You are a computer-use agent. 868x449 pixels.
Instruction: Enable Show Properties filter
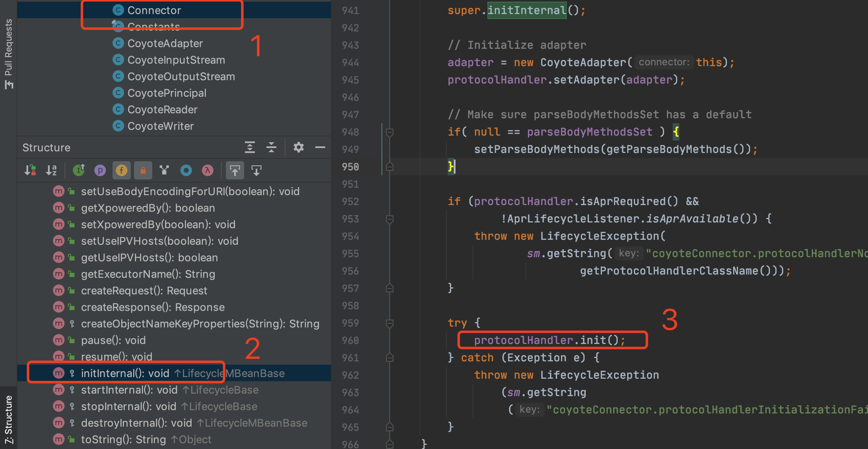point(100,170)
